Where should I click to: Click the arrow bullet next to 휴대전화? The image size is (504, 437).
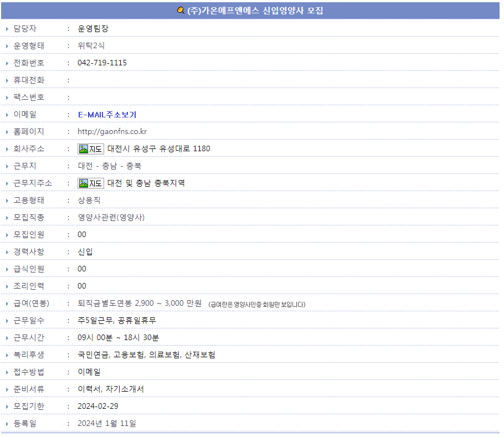point(7,81)
